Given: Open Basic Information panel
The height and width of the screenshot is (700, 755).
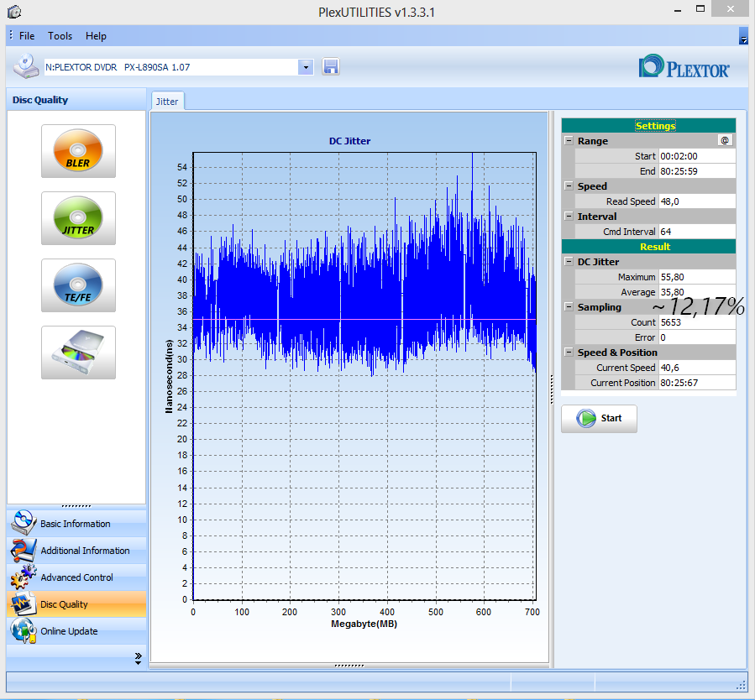Looking at the screenshot, I should (76, 524).
